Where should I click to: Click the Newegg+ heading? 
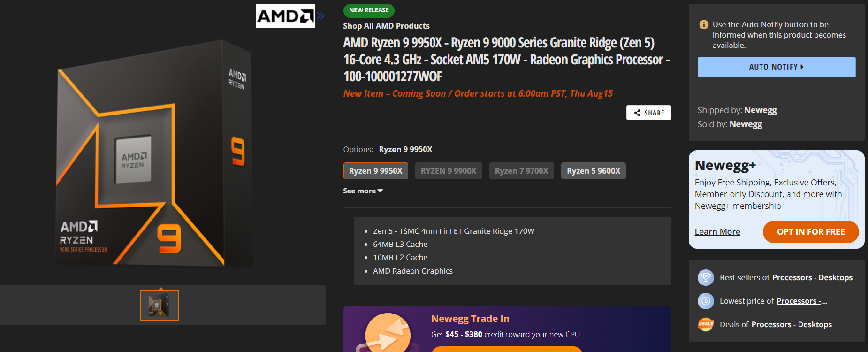pyautogui.click(x=725, y=165)
